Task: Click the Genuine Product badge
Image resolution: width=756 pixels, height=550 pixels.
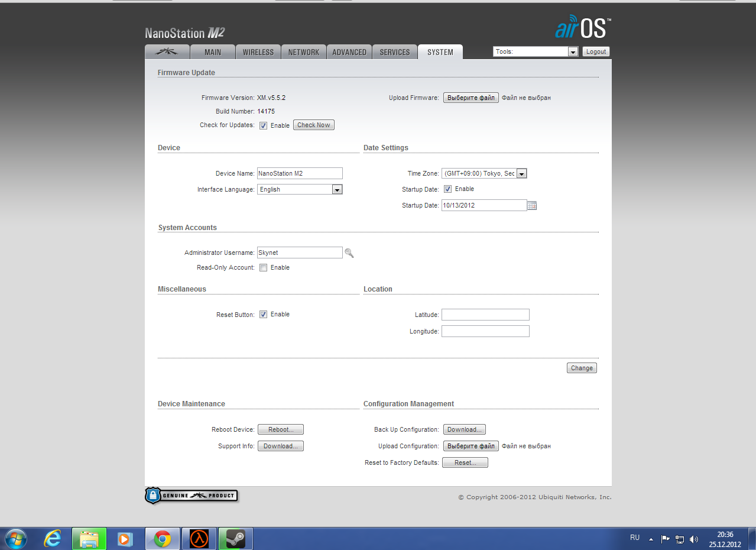Action: pos(191,496)
